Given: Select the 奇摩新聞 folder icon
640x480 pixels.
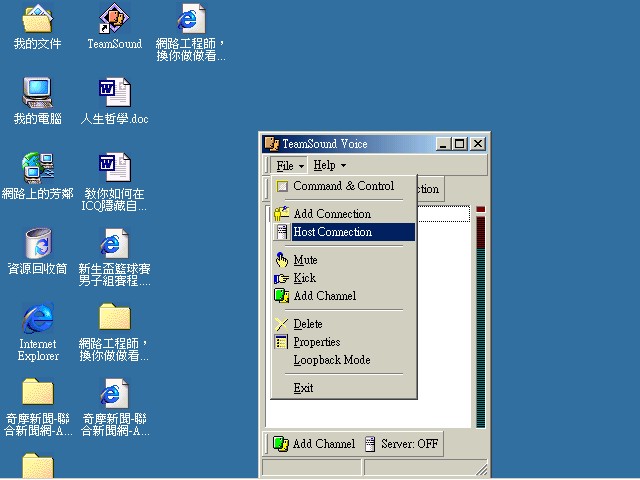Looking at the screenshot, I should point(38,392).
